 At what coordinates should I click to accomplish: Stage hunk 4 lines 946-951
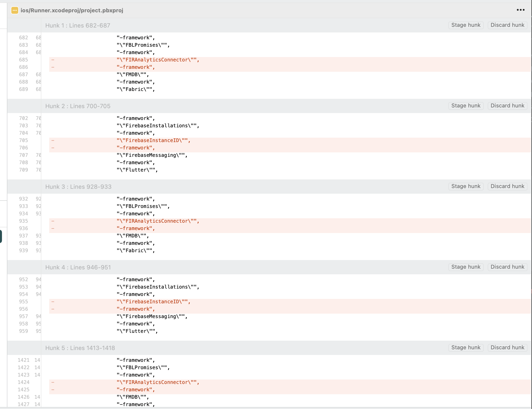coord(466,267)
